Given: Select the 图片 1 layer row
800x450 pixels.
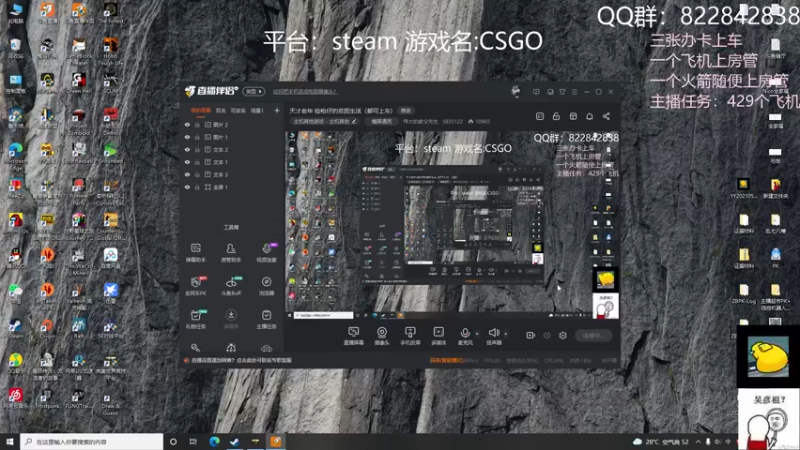Looking at the screenshot, I should 231,137.
